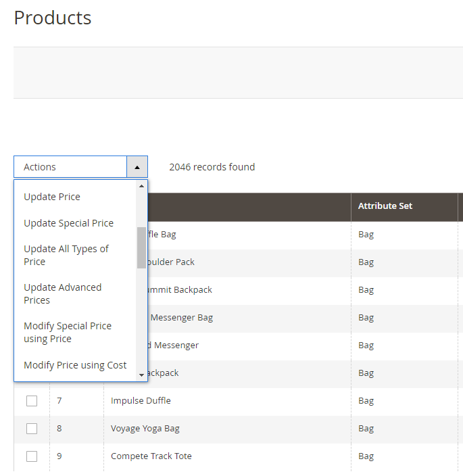Check the Voyage Yoga Bag row
The width and height of the screenshot is (463, 476).
[x=32, y=429]
